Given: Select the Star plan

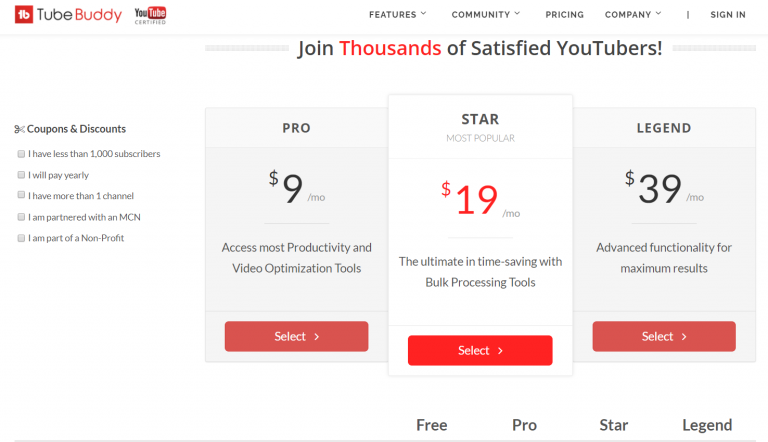Looking at the screenshot, I should (480, 350).
